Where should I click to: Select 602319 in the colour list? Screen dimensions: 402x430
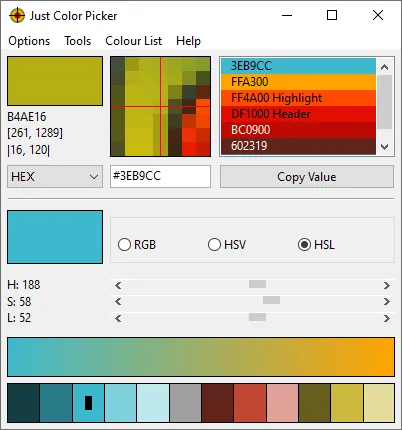pyautogui.click(x=298, y=146)
